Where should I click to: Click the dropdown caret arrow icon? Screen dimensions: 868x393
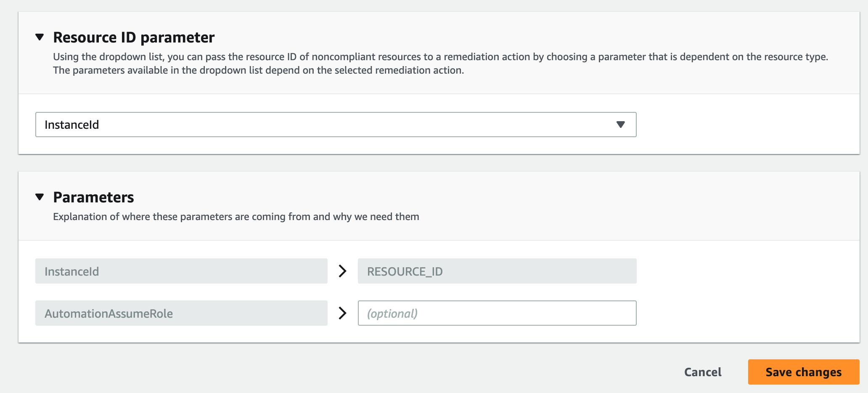620,125
